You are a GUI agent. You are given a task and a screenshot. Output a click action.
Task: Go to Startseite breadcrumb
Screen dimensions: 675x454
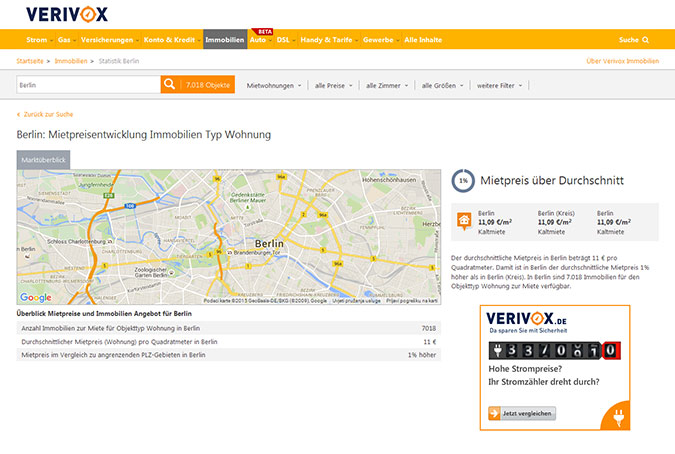tap(30, 61)
